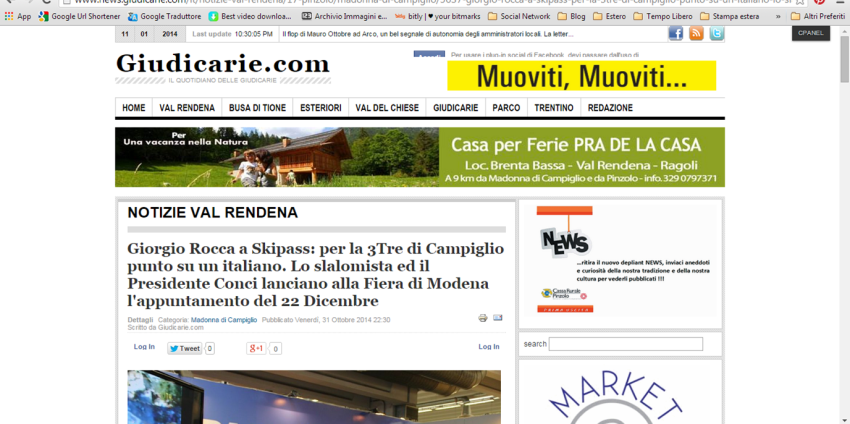Open Tempo Libero bookmarks folder
The image size is (850, 424).
coord(663,16)
